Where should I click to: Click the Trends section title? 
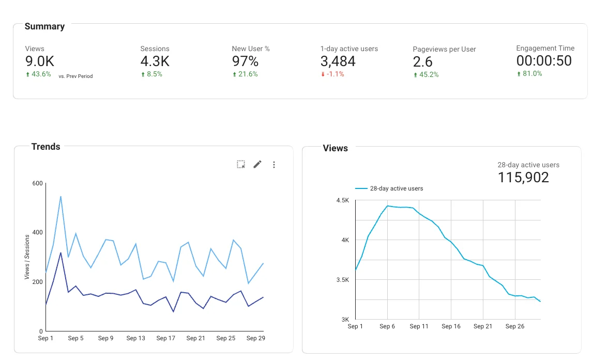[45, 147]
